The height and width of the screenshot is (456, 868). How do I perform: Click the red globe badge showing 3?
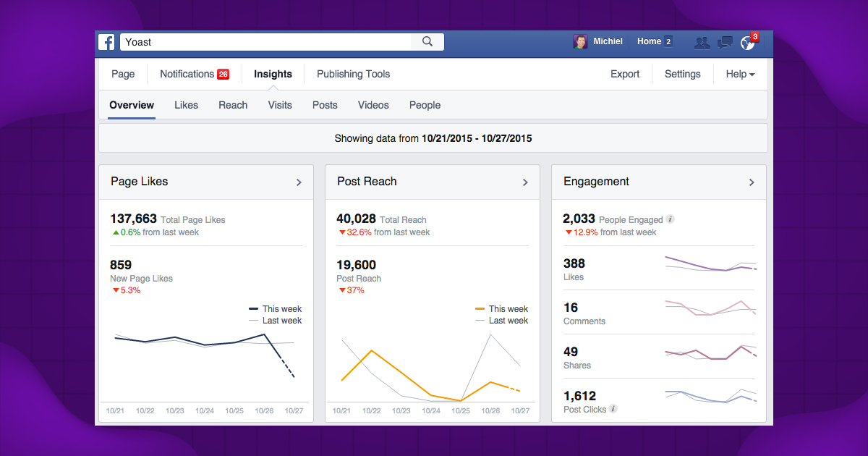tap(754, 36)
